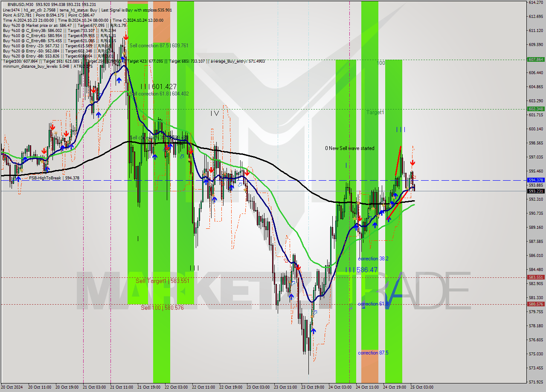Click the 'correction 61.8' blue label

373,304
